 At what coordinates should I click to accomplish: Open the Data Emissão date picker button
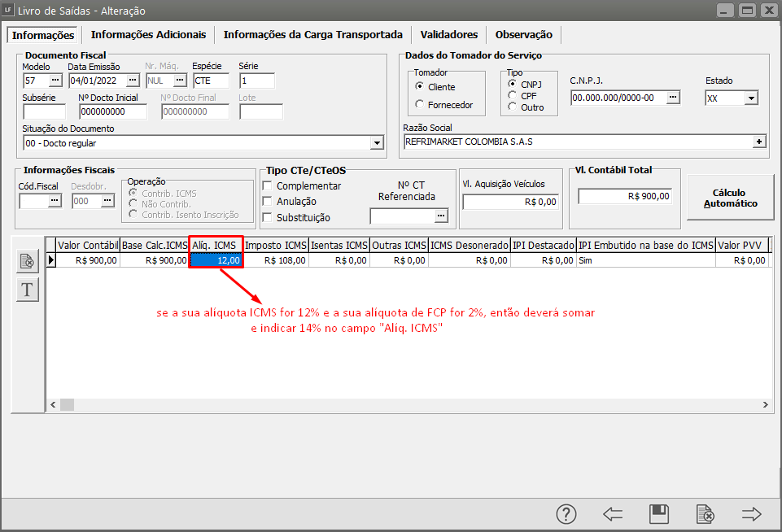click(133, 81)
